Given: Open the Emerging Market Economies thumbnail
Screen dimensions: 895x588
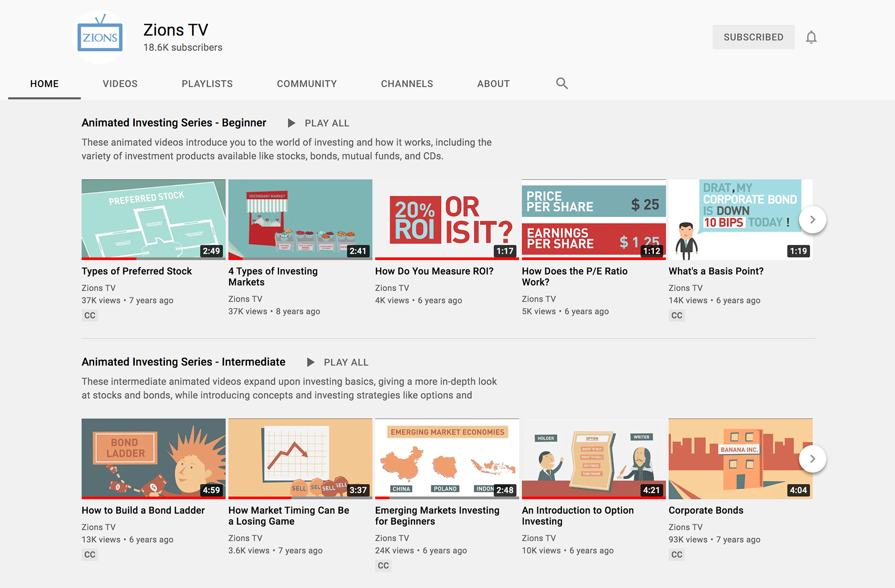Looking at the screenshot, I should (447, 458).
